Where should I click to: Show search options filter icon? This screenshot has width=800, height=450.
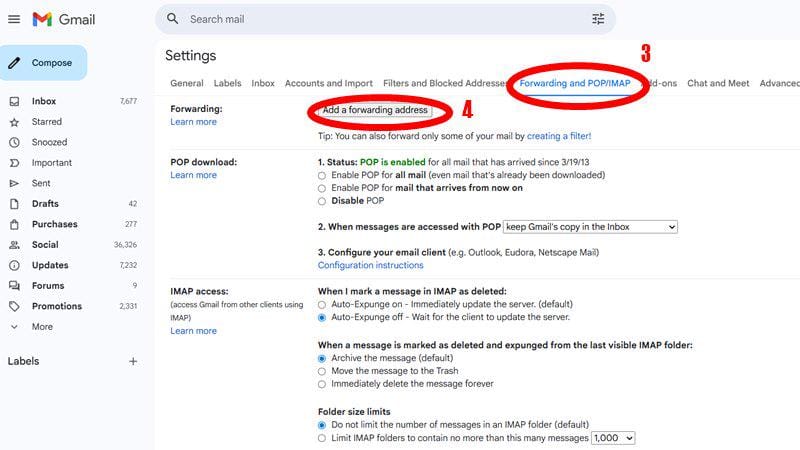[598, 19]
